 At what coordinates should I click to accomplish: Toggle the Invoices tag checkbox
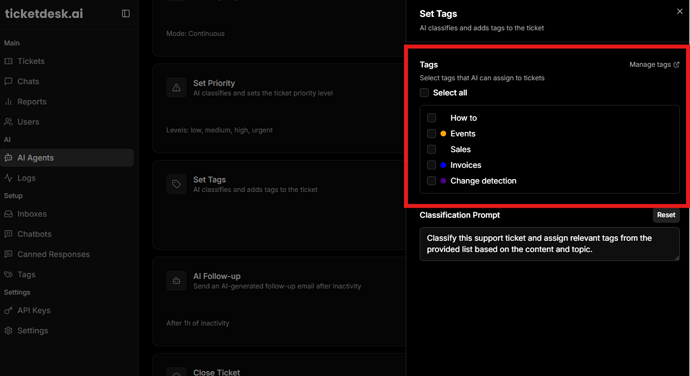tap(431, 165)
